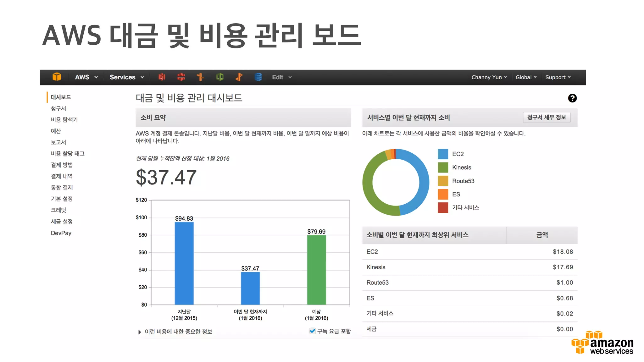Viewport: 644px width, 362px height.
Task: Click the '기타 서비스' red legend swatch
Action: pos(443,208)
